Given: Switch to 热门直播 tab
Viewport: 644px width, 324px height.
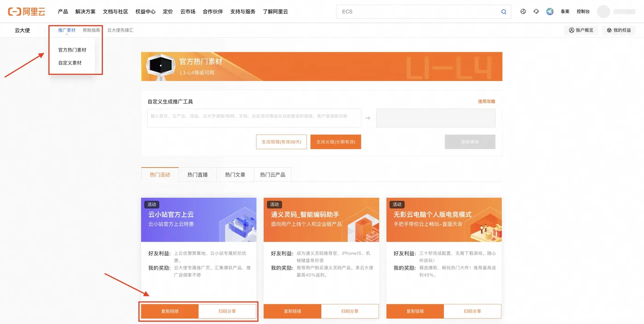Looking at the screenshot, I should point(197,174).
